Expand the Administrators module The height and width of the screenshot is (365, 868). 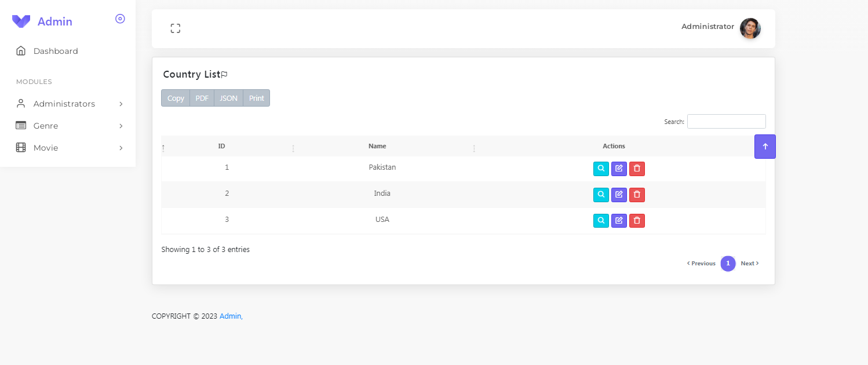64,104
